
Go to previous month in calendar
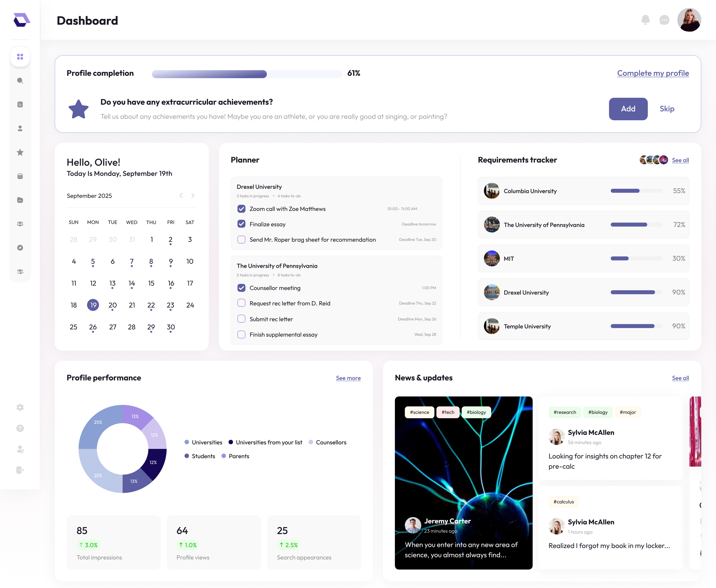tap(181, 196)
